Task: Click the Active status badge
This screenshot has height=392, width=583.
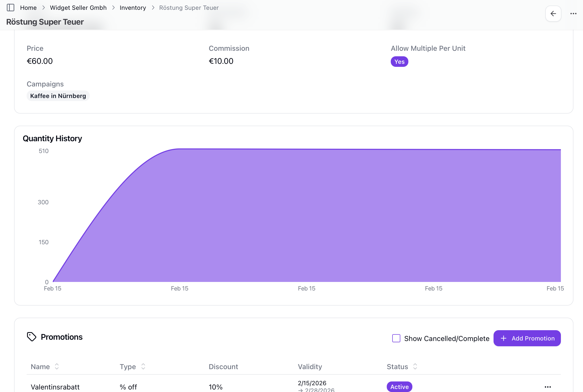Action: coord(399,387)
